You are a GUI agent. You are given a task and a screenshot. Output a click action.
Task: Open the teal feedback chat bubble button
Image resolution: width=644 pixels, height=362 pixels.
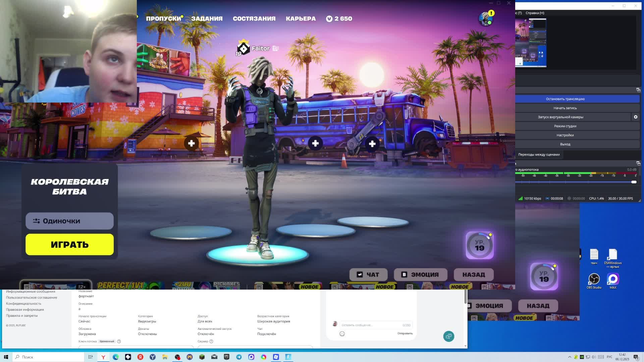(x=448, y=336)
